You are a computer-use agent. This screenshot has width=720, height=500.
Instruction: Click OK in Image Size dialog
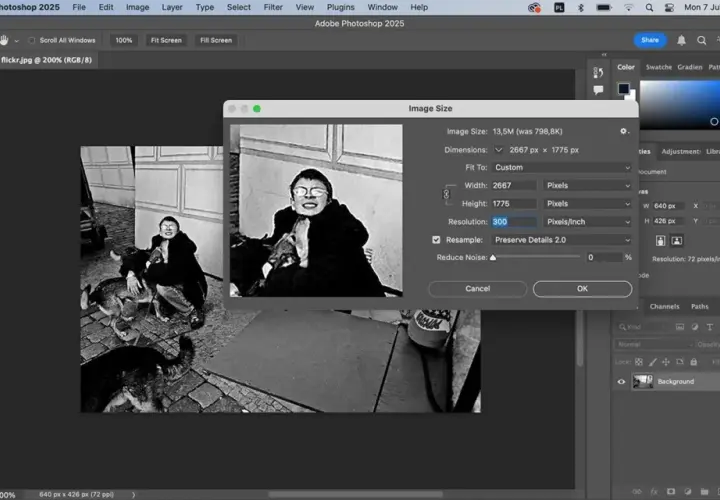582,289
